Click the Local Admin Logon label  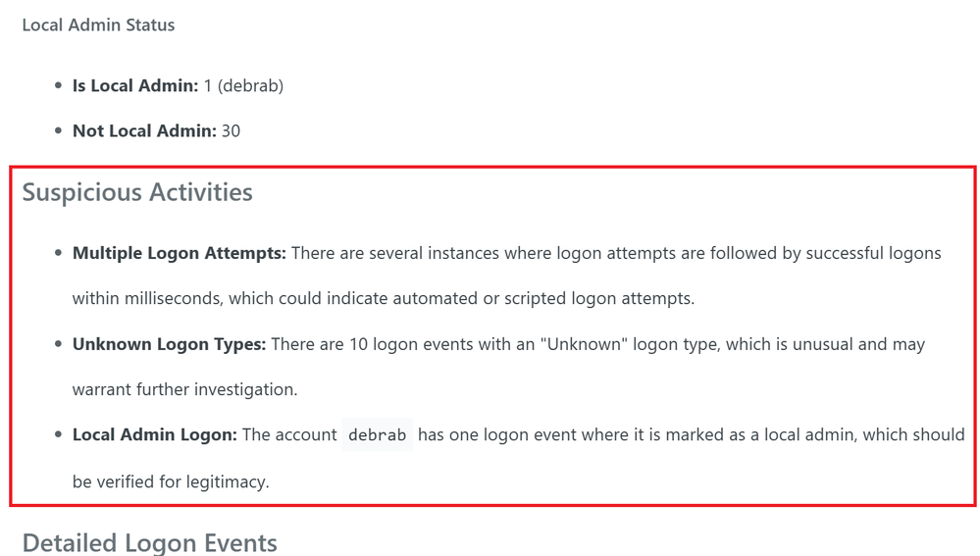[x=155, y=434]
